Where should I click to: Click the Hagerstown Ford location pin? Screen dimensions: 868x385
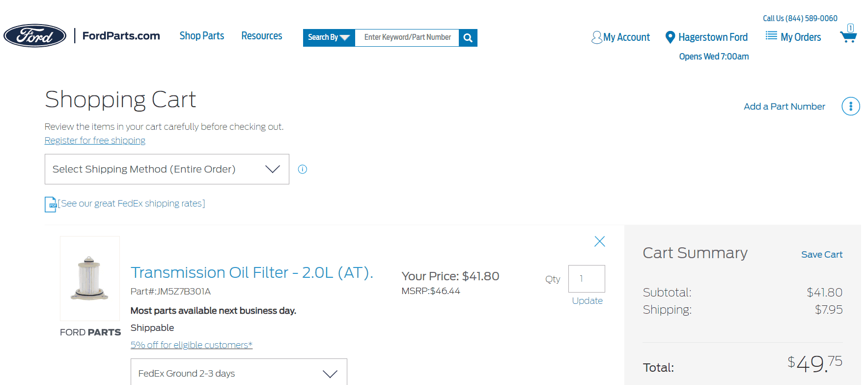point(670,37)
